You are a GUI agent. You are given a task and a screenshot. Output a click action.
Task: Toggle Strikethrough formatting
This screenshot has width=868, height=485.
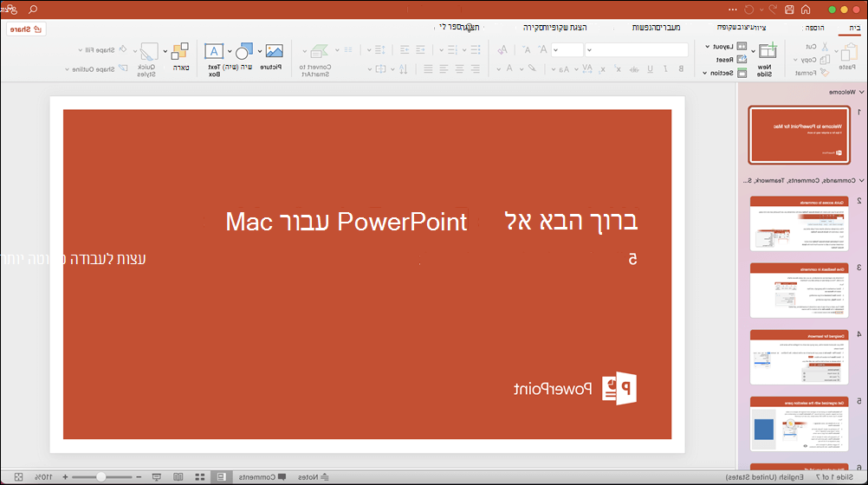(x=634, y=68)
